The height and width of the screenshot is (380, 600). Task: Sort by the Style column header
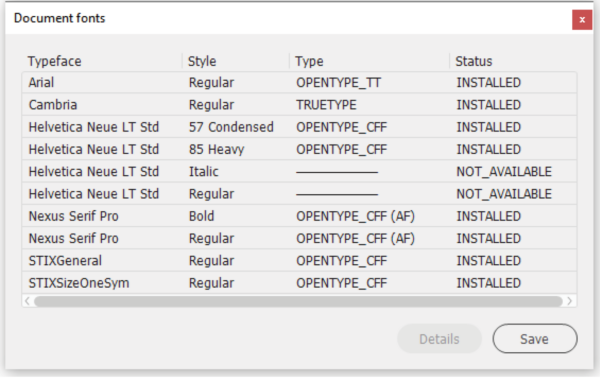pos(202,61)
